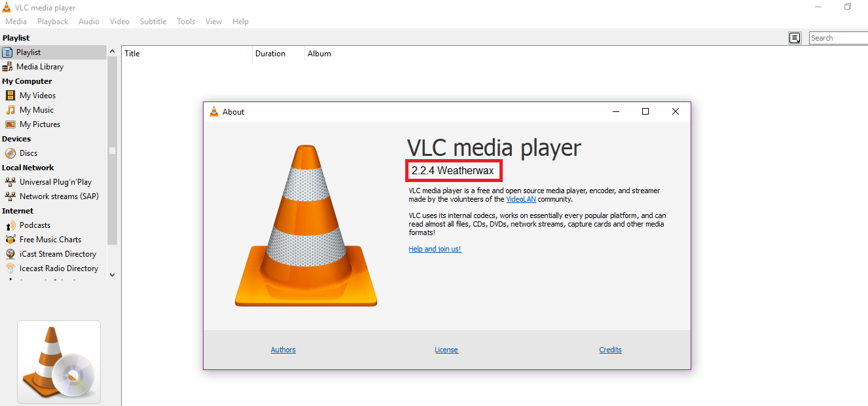Follow the VideoLAN community link

tap(521, 199)
